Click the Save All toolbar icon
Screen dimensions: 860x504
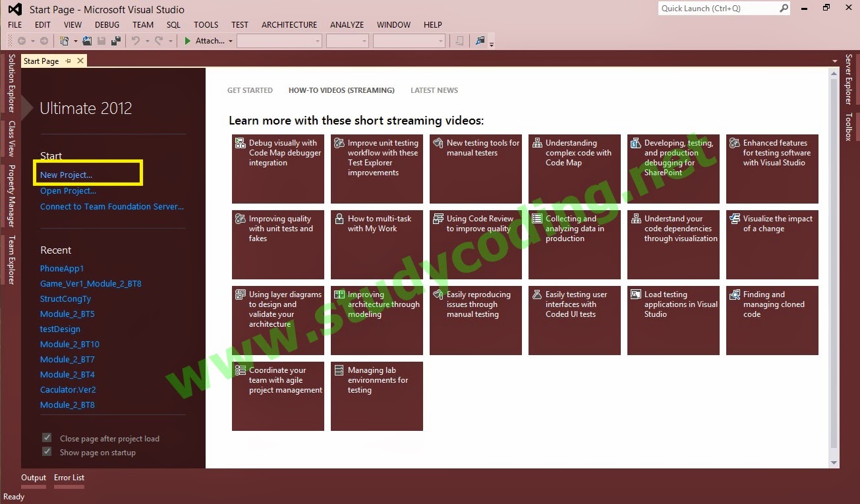(116, 41)
